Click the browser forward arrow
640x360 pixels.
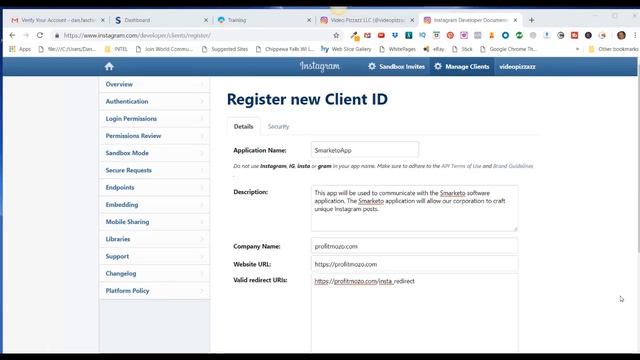coord(26,36)
